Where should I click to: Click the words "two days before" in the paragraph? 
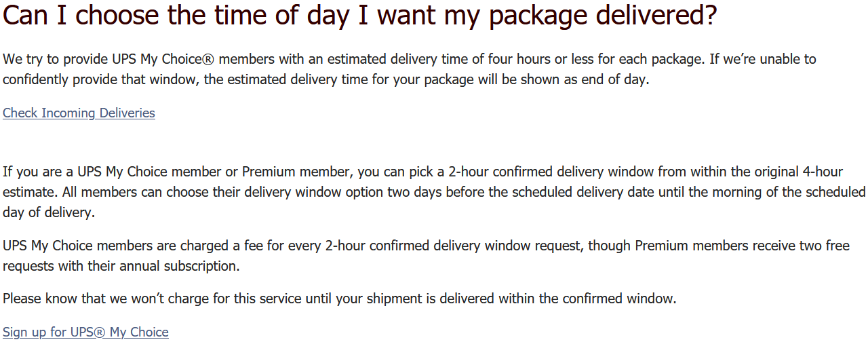pyautogui.click(x=436, y=192)
